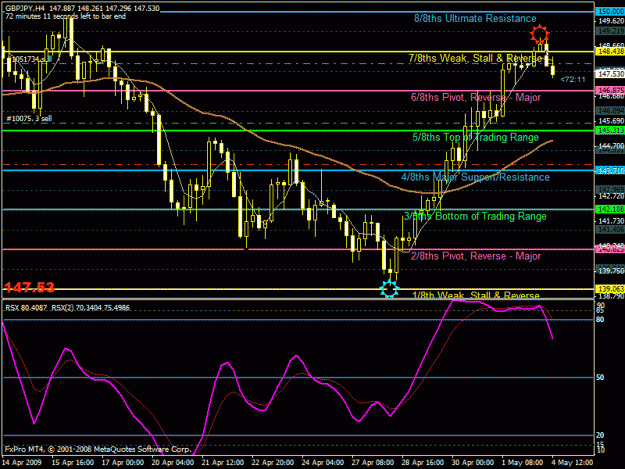The height and width of the screenshot is (469, 625).
Task: Select the 4/8ths Major Support/Resistance label
Action: [x=475, y=177]
